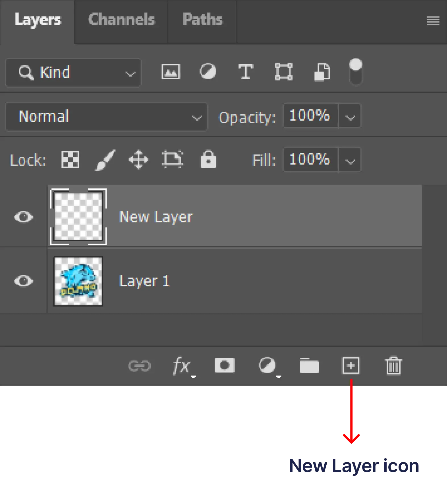448x488 pixels.
Task: Click the 'Fill:' label
Action: click(264, 160)
